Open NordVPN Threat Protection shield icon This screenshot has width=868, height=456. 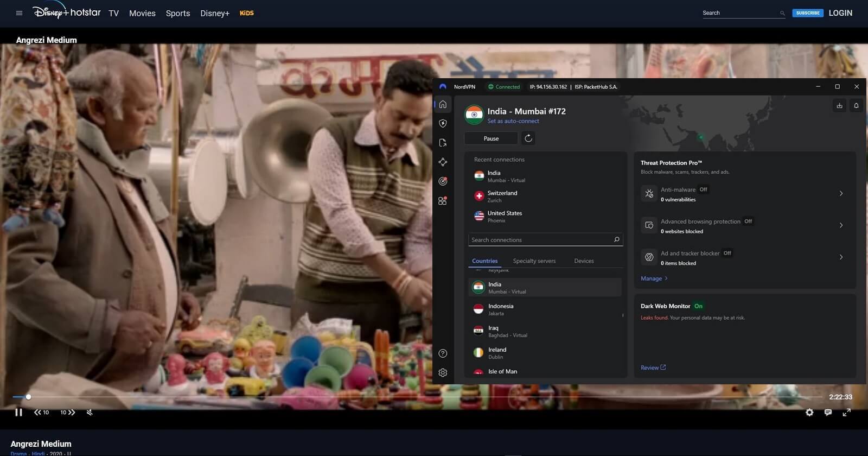tap(443, 123)
